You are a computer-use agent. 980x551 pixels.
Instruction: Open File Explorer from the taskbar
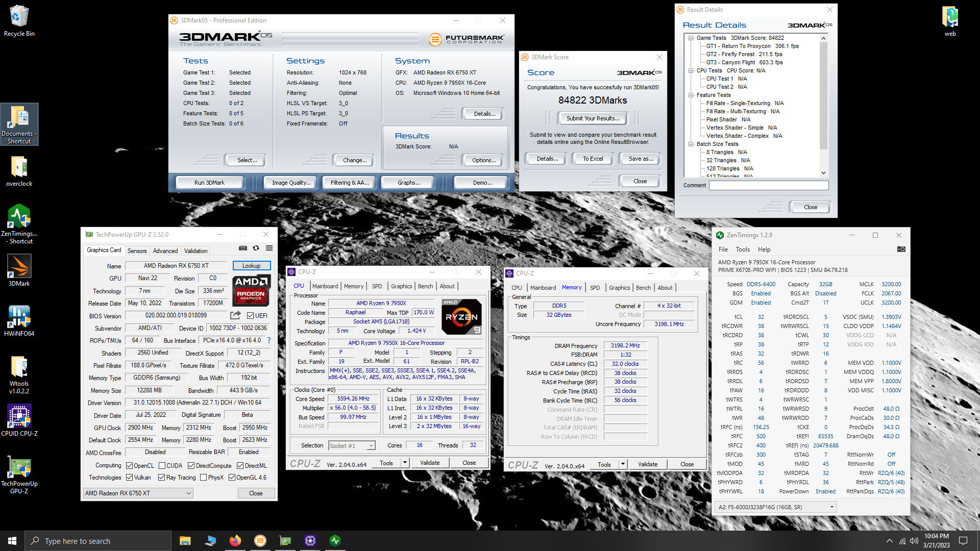click(185, 541)
